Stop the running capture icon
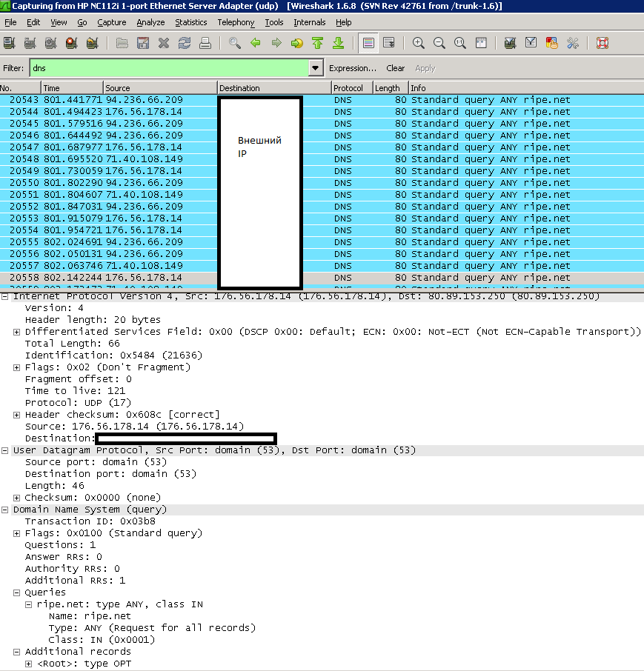This screenshot has height=671, width=644. (72, 43)
